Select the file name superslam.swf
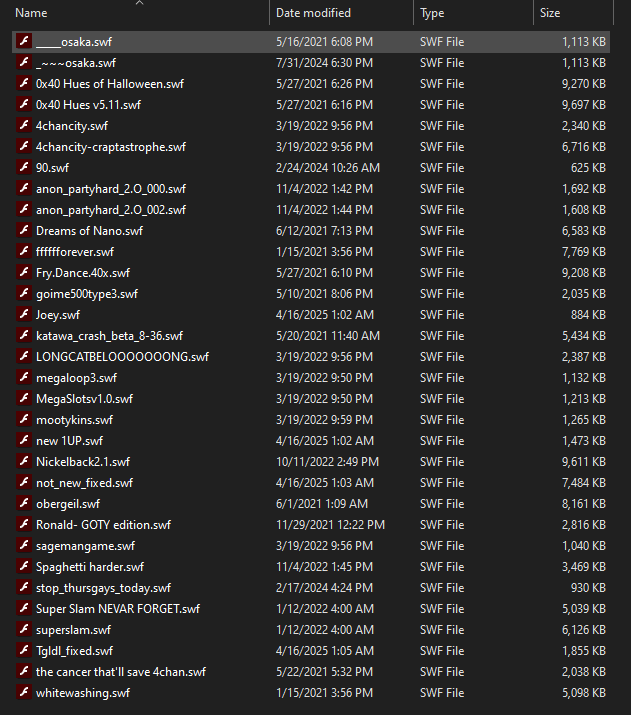This screenshot has height=715, width=631. pos(73,630)
